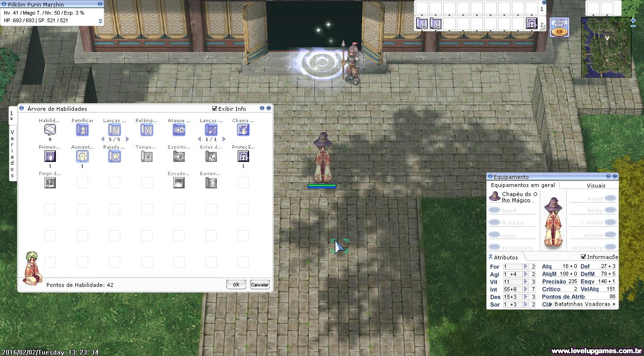This screenshot has width=644, height=356.
Task: Click the seated character portrait in skill window
Action: [32, 268]
